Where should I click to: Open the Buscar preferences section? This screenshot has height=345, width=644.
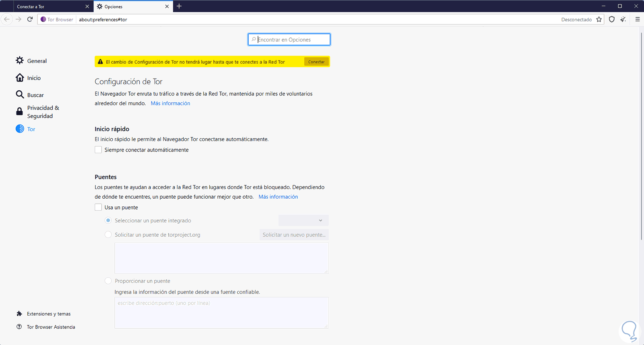point(35,95)
